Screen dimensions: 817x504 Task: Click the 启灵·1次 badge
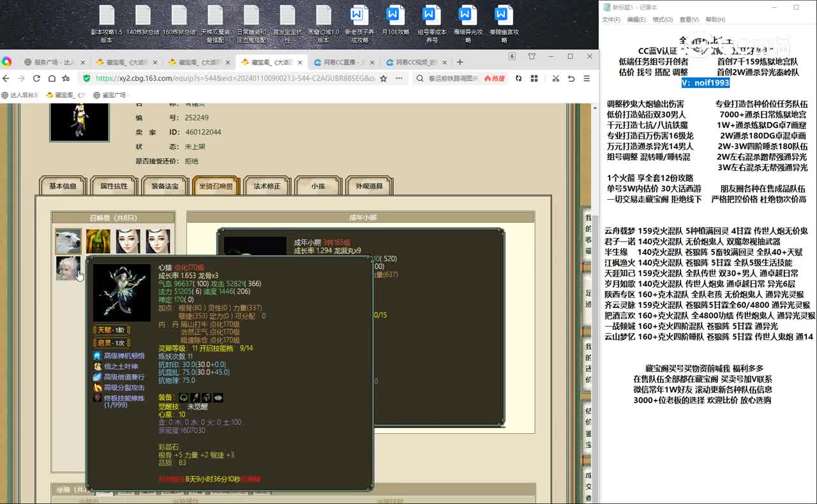pyautogui.click(x=112, y=343)
